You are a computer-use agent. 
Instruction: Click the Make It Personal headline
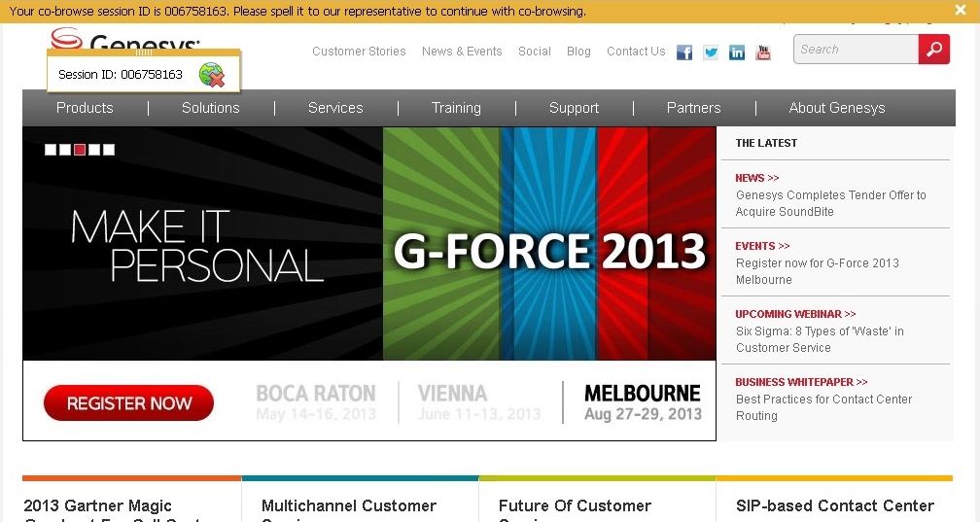click(196, 246)
